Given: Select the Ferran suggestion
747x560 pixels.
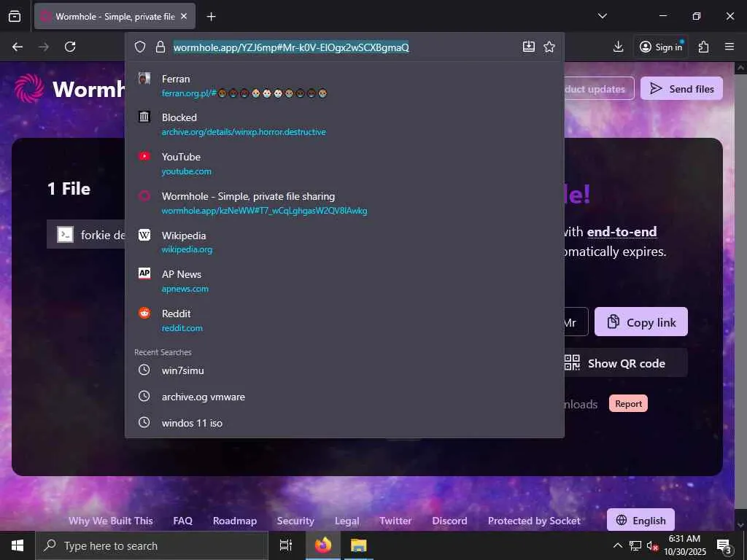Looking at the screenshot, I should coord(344,85).
